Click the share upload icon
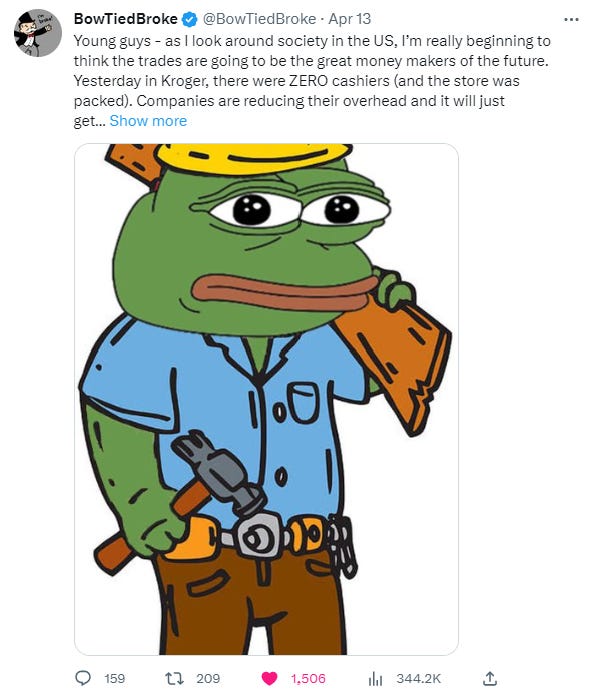 pos(490,678)
